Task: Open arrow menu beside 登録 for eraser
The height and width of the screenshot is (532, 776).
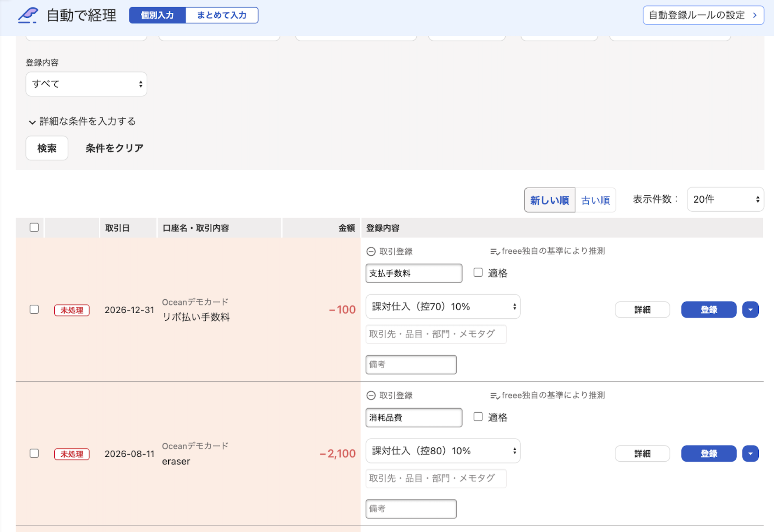Action: (750, 454)
